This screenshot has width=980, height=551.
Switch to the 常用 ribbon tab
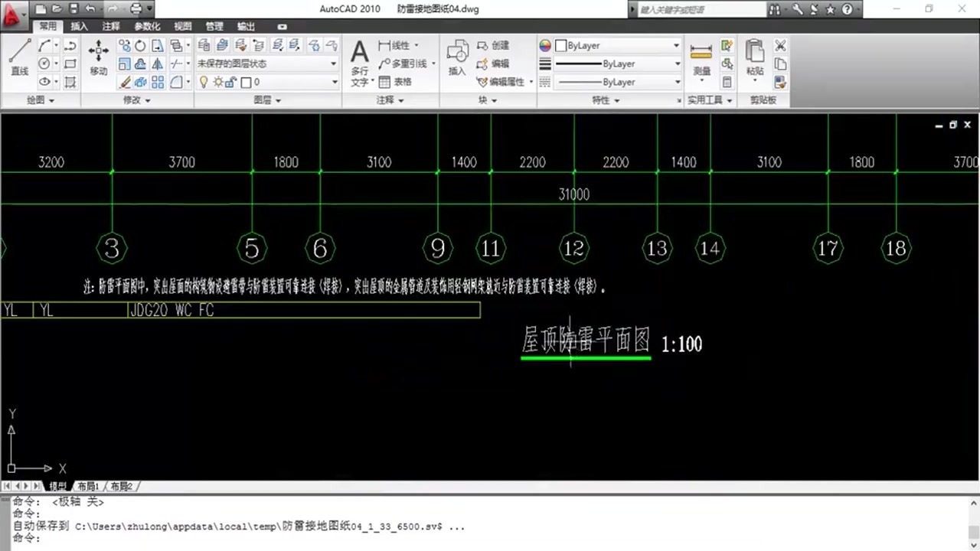(x=49, y=26)
